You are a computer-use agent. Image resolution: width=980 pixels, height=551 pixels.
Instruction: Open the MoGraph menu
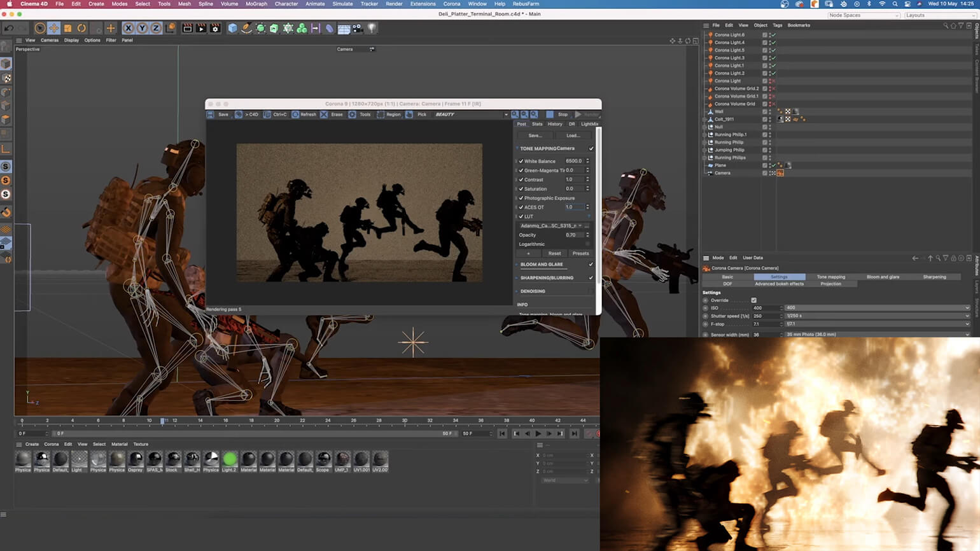(256, 4)
